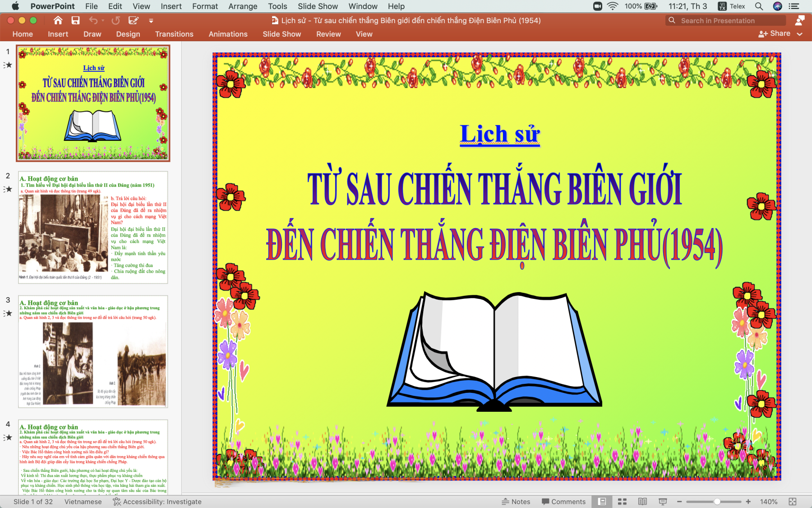
Task: Start slide show from status bar icon
Action: (663, 502)
